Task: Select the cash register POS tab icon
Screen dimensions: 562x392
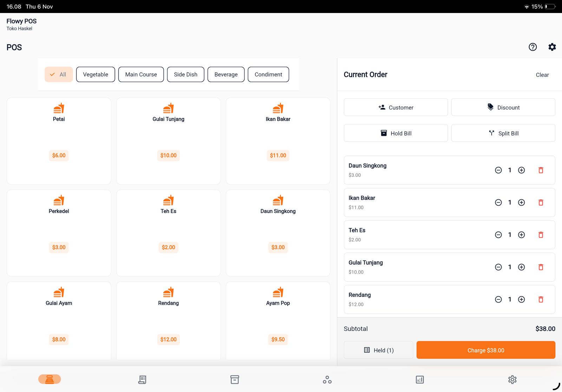Action: [50, 379]
